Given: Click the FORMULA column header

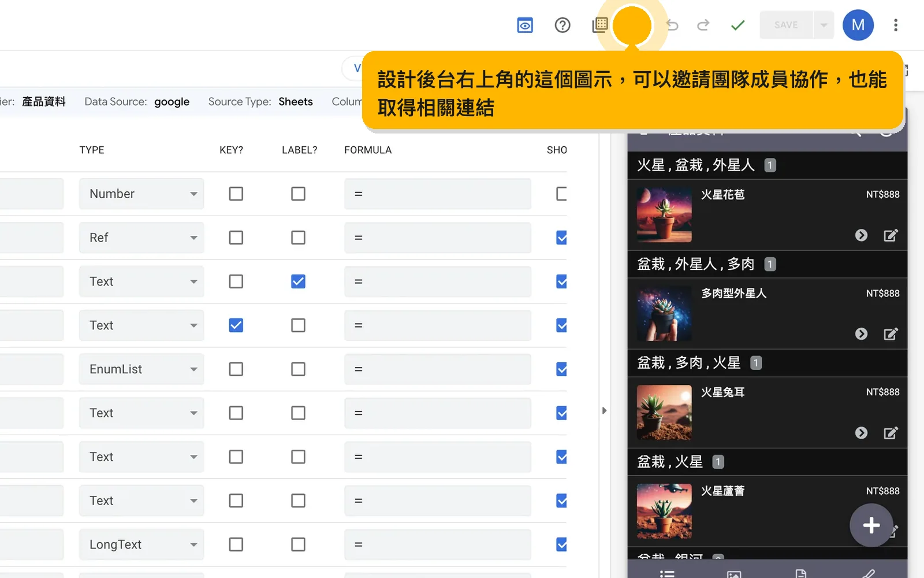Looking at the screenshot, I should pyautogui.click(x=368, y=150).
